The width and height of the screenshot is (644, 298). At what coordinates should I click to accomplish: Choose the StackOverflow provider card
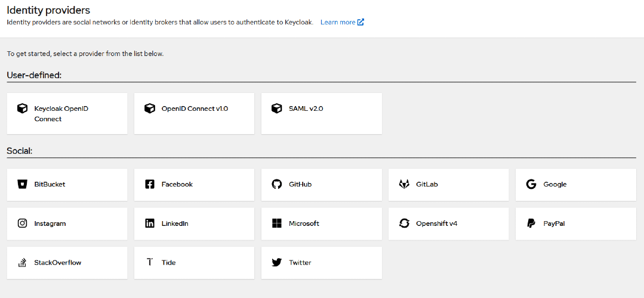(67, 263)
